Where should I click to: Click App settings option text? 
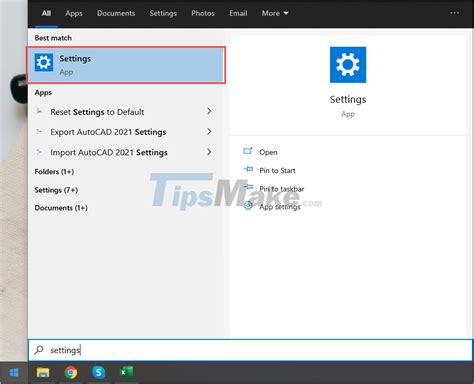pos(280,207)
